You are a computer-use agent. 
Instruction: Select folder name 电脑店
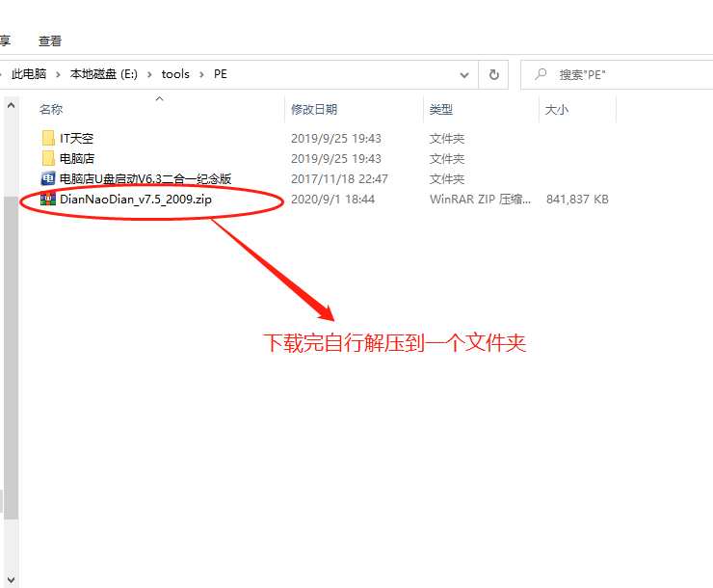click(77, 159)
